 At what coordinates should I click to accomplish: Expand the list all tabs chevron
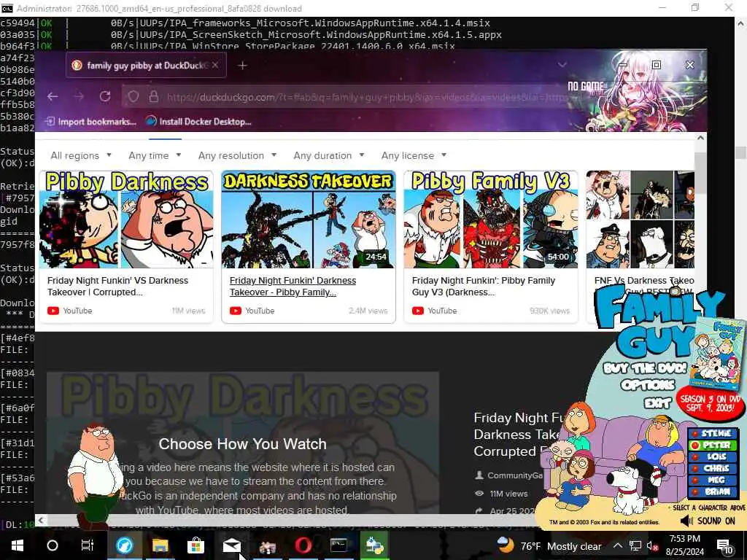coord(562,65)
